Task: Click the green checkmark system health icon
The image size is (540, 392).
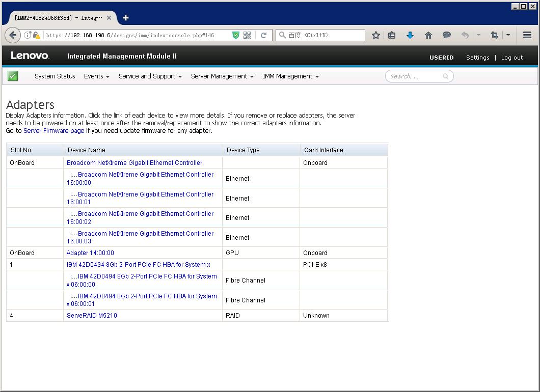Action: point(13,76)
